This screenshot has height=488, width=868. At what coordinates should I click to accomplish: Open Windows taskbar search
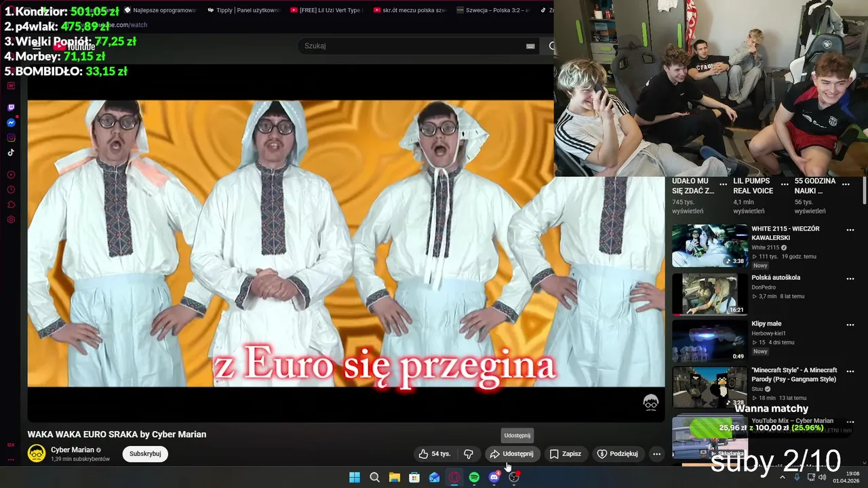pyautogui.click(x=374, y=477)
